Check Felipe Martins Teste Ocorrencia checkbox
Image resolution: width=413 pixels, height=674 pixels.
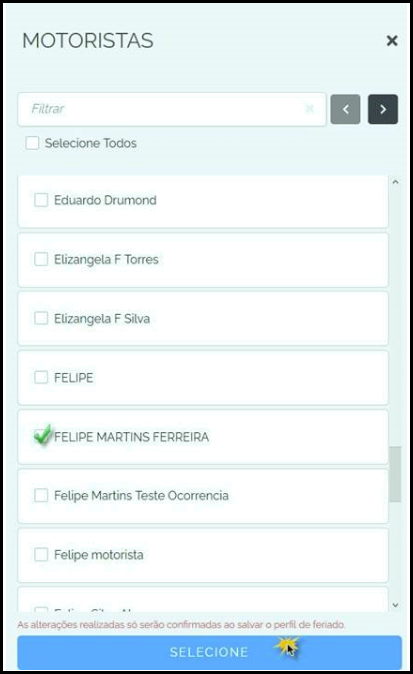point(41,495)
